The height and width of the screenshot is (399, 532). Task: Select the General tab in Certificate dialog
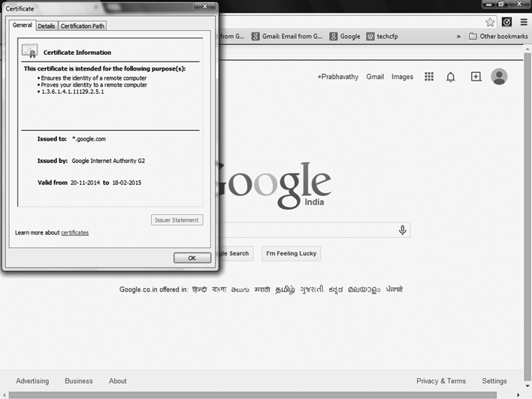[x=22, y=25]
